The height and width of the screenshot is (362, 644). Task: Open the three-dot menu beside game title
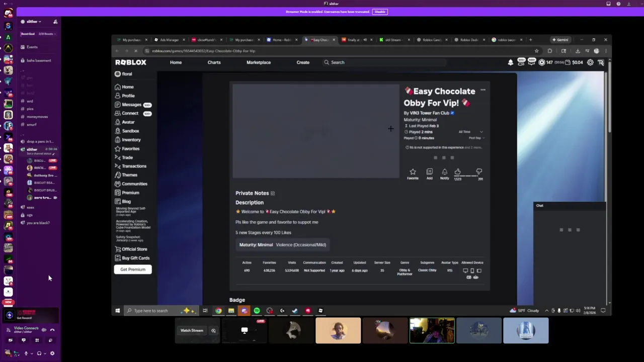coord(483,90)
